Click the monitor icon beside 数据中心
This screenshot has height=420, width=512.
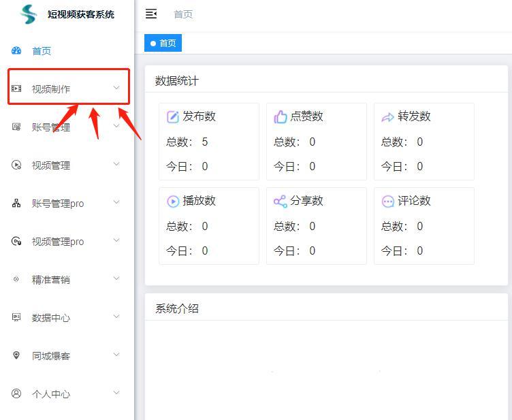coord(16,317)
